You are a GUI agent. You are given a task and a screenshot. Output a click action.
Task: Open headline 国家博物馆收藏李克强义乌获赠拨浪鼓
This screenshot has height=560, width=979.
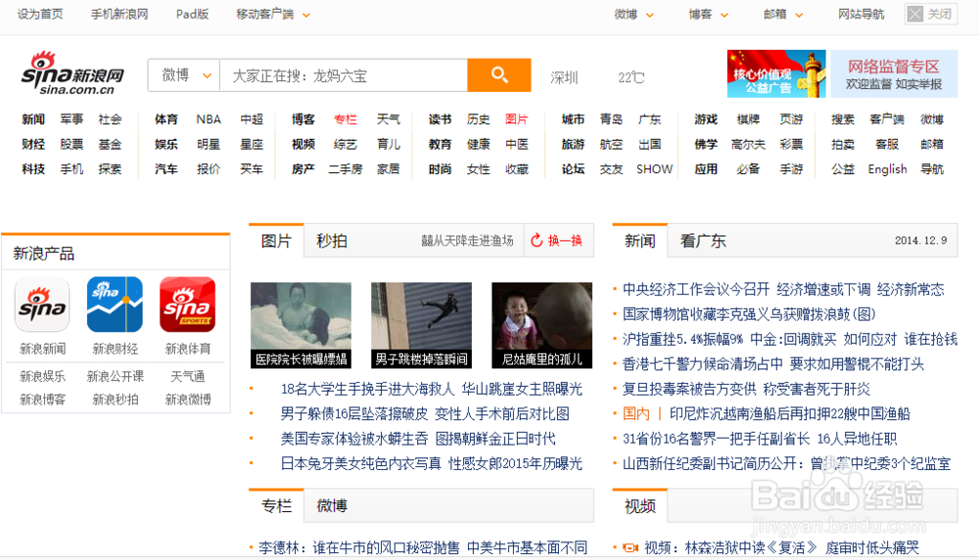[x=749, y=314]
